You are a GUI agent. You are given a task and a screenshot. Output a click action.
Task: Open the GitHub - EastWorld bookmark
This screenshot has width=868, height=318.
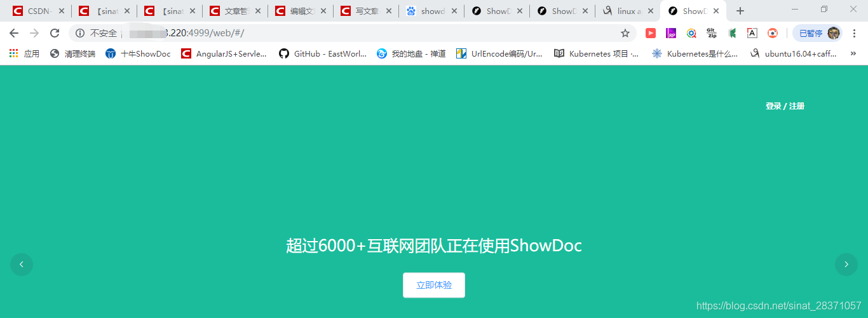click(323, 54)
